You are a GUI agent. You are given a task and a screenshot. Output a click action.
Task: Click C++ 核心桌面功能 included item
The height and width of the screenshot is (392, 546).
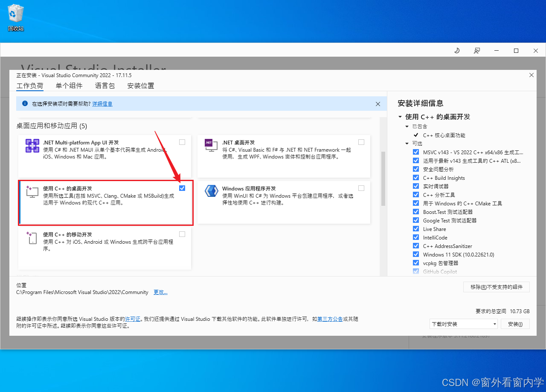click(444, 135)
